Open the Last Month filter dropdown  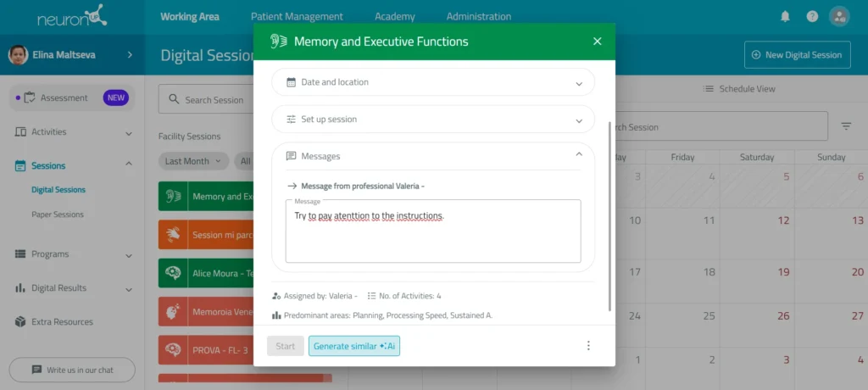coord(193,161)
